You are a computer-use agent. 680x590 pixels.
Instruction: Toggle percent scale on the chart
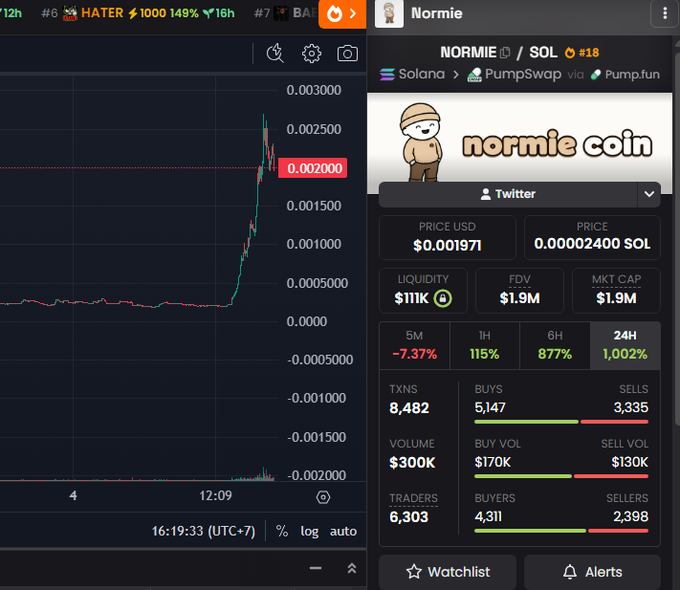tap(282, 531)
